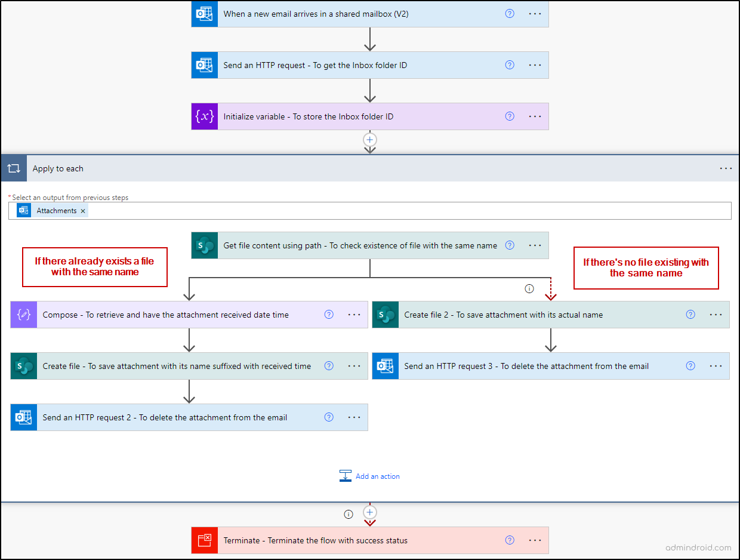Expand Send an HTTP request 2 card
Image resolution: width=740 pixels, height=560 pixels.
[x=189, y=417]
